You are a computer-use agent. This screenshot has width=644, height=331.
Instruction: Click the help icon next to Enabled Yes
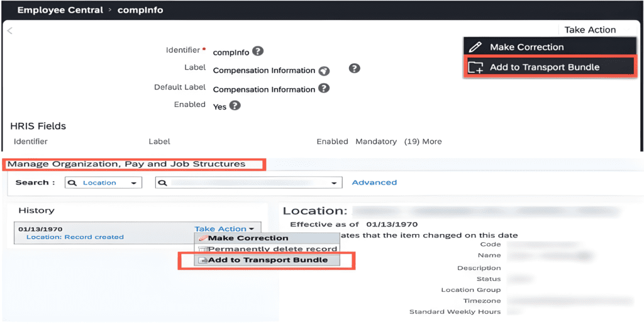coord(235,106)
